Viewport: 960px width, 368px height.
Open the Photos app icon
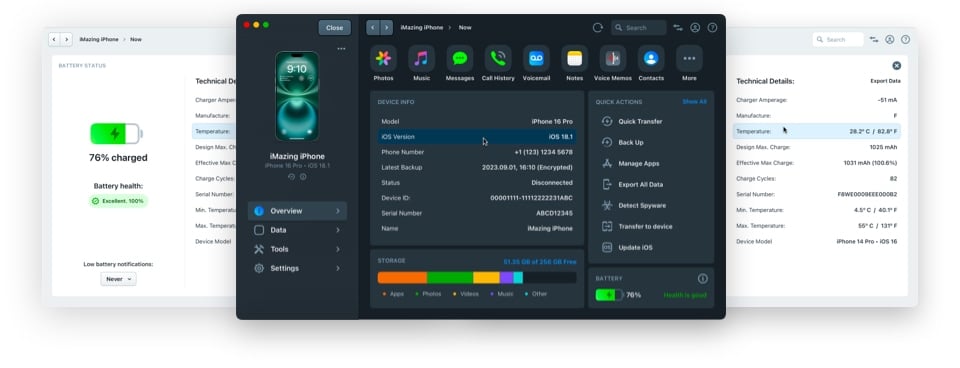pos(383,58)
